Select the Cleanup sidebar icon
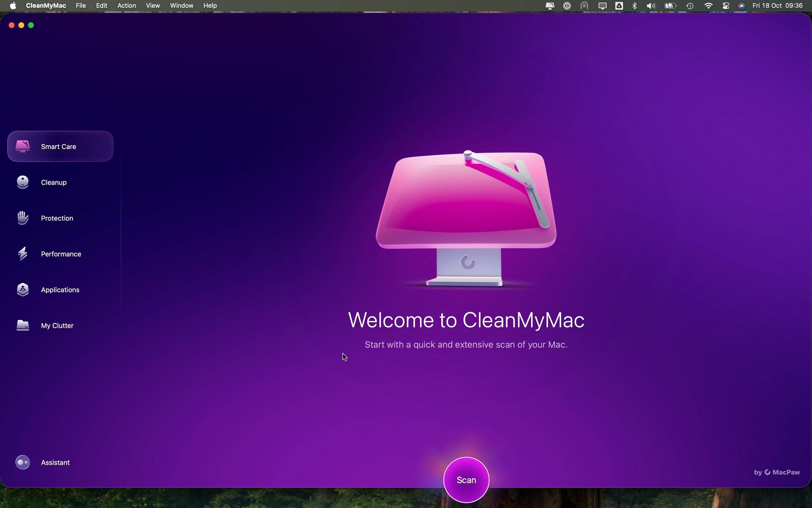Viewport: 812px width, 508px height. [x=23, y=182]
